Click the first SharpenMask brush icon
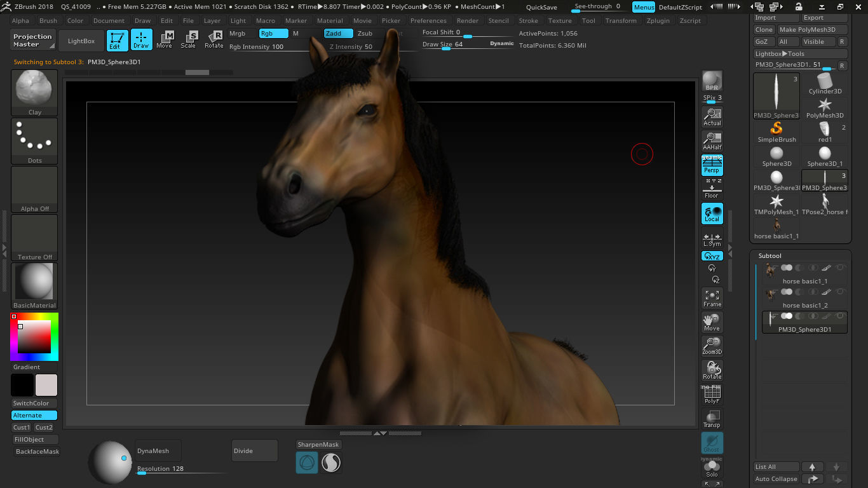Viewport: 868px width, 488px height. click(307, 463)
